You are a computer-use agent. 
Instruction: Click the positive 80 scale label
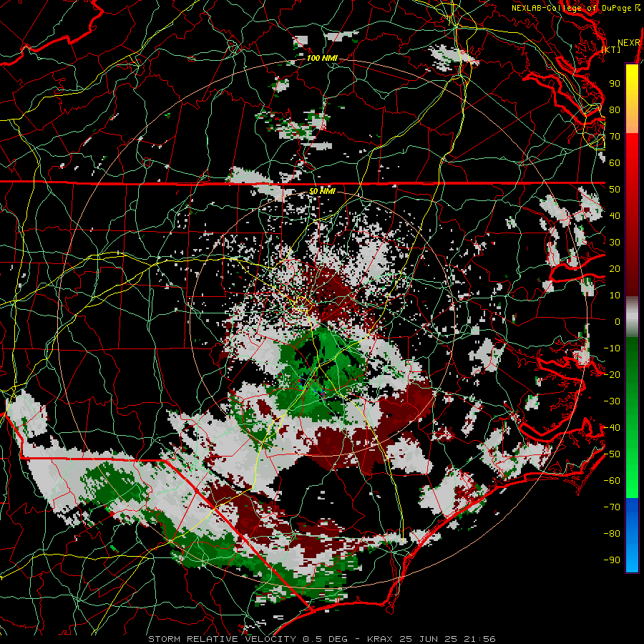[615, 109]
